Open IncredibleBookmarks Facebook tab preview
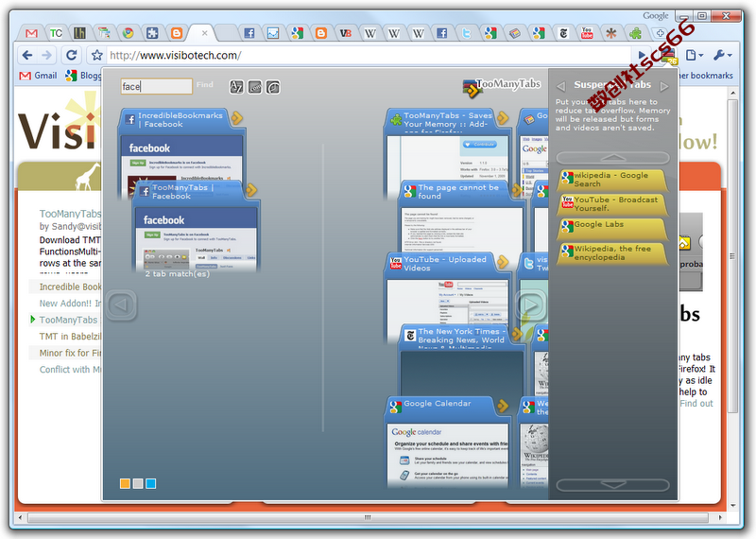Screen dimensions: 756x539 [x=181, y=157]
